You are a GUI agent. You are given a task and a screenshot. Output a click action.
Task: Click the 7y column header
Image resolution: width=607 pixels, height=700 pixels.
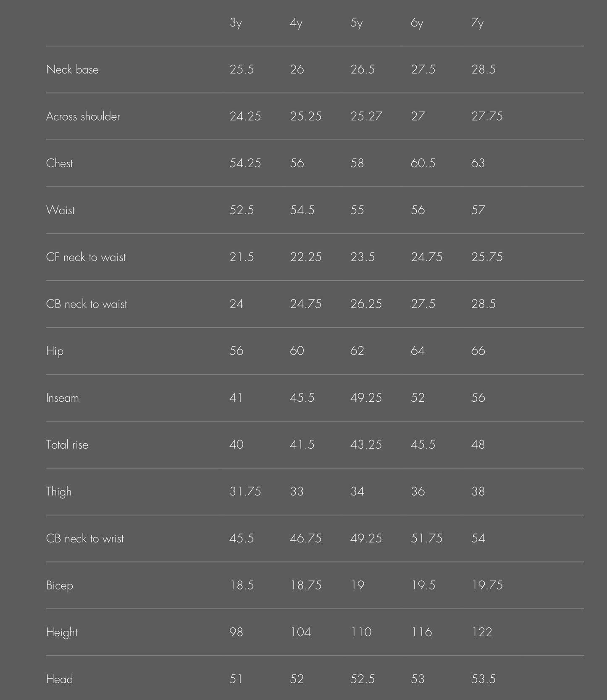click(477, 23)
